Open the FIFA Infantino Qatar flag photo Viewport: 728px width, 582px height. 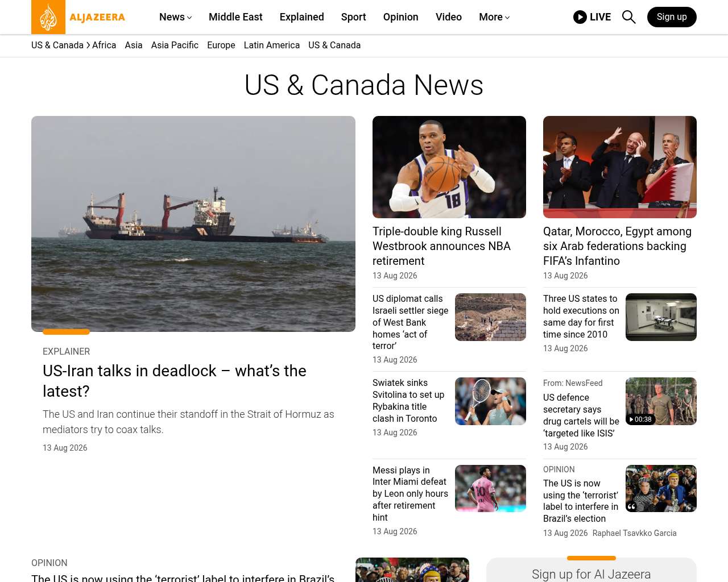(620, 167)
